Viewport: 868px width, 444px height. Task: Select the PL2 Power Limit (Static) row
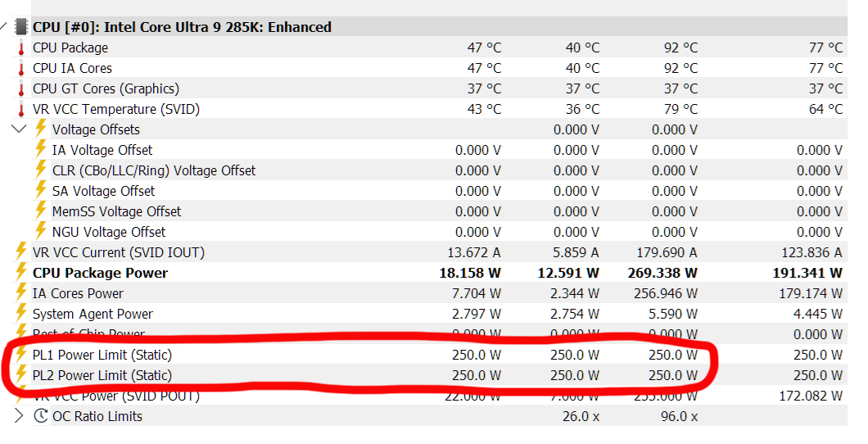click(x=102, y=376)
